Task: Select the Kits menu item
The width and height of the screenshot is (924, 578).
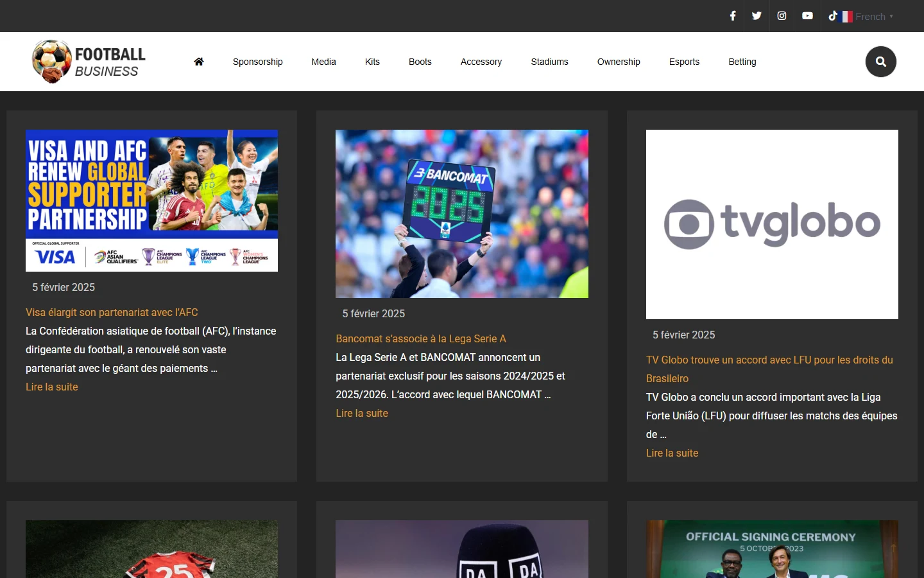Action: pyautogui.click(x=372, y=62)
